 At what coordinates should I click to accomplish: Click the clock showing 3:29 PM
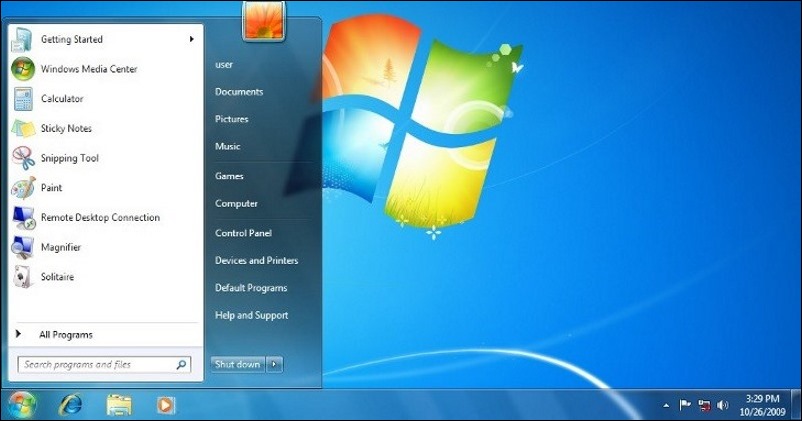pyautogui.click(x=762, y=398)
